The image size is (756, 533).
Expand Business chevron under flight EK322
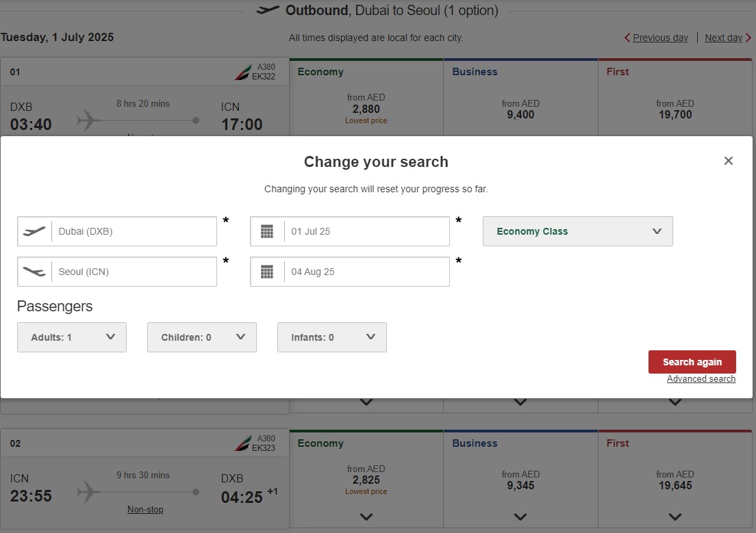point(520,402)
